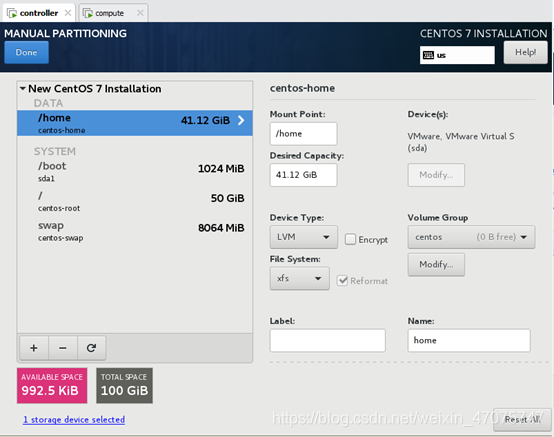Image resolution: width=554 pixels, height=437 pixels.
Task: Open the File System xfs dropdown
Action: (x=300, y=278)
